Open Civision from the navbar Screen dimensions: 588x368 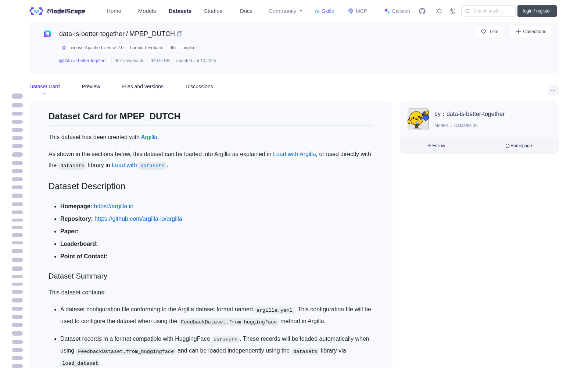pyautogui.click(x=397, y=11)
